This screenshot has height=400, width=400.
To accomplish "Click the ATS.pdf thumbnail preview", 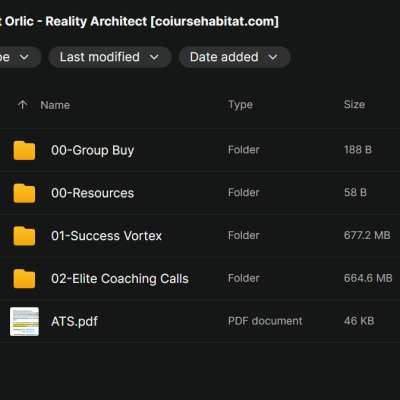I will tap(24, 321).
